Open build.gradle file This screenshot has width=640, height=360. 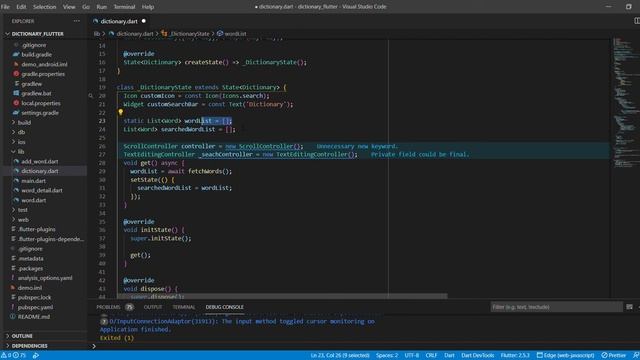coord(36,55)
